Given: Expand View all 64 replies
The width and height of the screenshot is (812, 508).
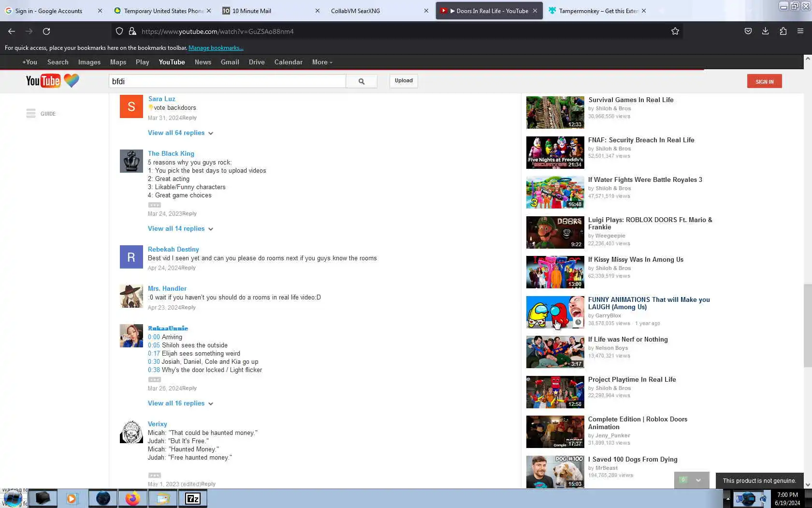Looking at the screenshot, I should coord(180,133).
